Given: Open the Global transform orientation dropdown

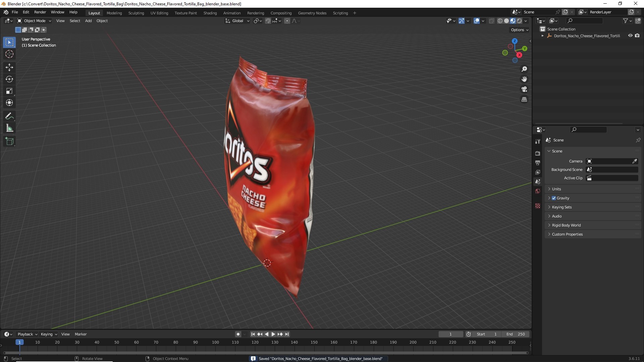Looking at the screenshot, I should [237, 21].
